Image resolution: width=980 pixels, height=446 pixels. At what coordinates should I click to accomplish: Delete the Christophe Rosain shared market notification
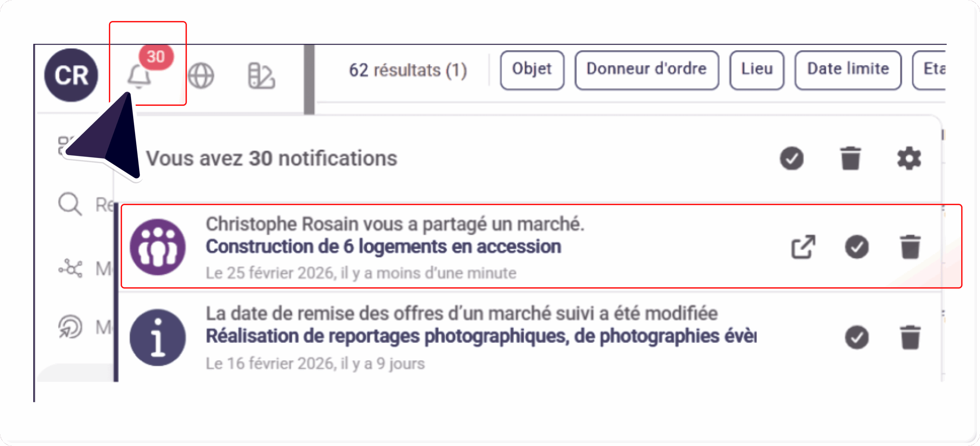(x=910, y=247)
